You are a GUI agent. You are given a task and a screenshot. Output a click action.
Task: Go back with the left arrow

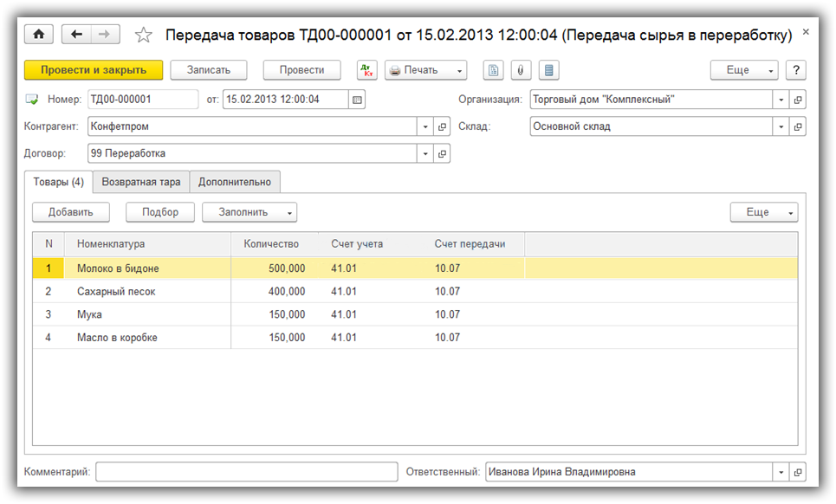click(76, 34)
